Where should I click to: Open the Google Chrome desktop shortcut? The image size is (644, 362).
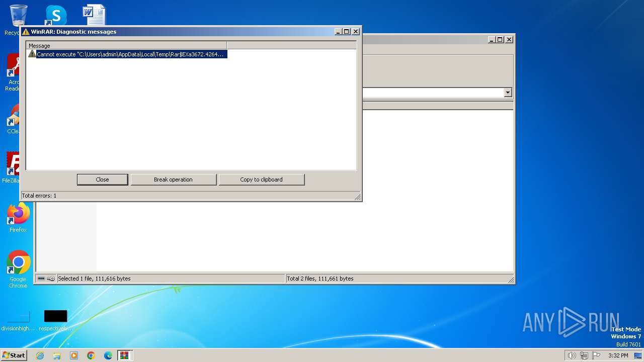point(18,269)
